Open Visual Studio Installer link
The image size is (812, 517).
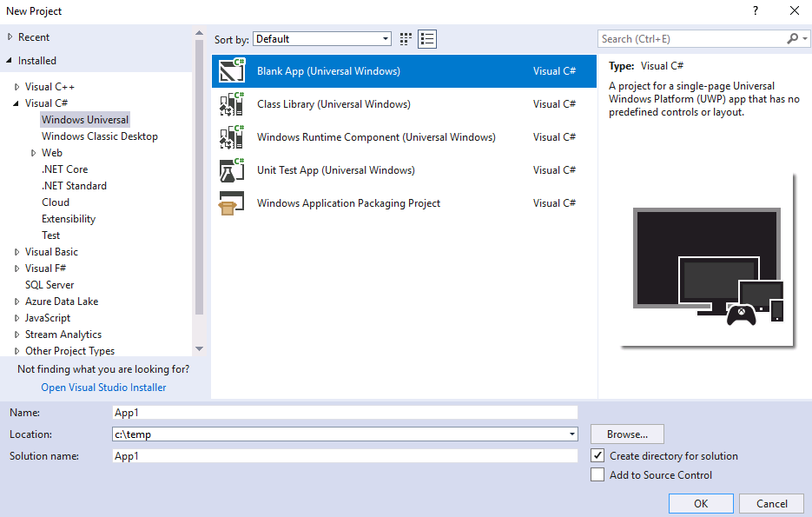click(103, 388)
